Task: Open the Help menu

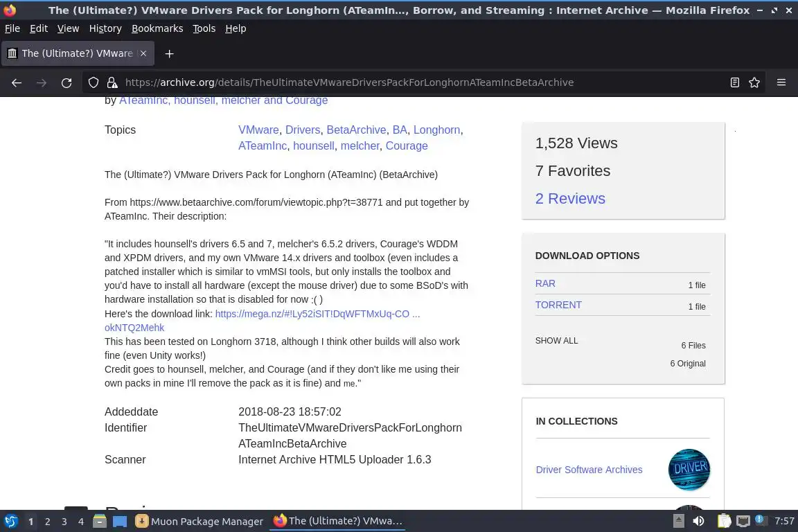Action: (x=236, y=28)
